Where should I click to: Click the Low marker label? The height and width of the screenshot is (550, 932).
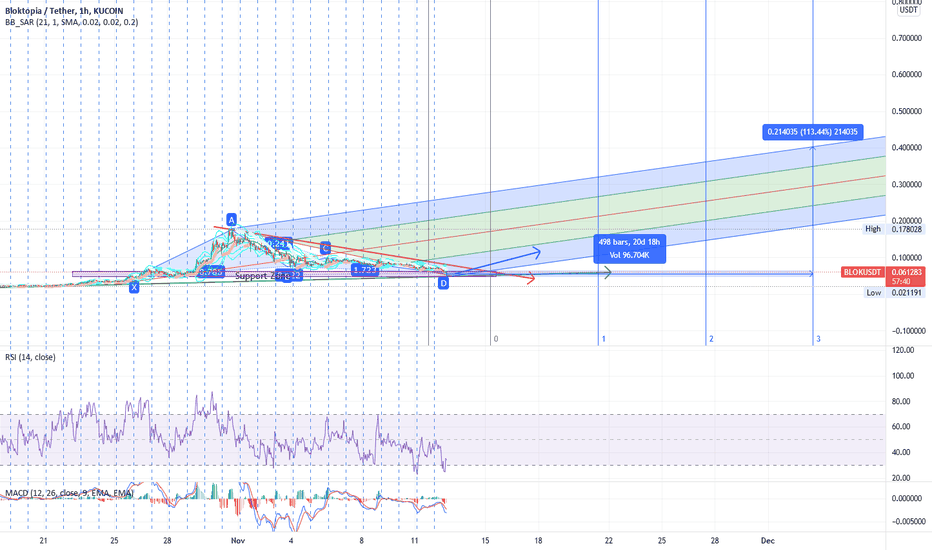coord(873,293)
